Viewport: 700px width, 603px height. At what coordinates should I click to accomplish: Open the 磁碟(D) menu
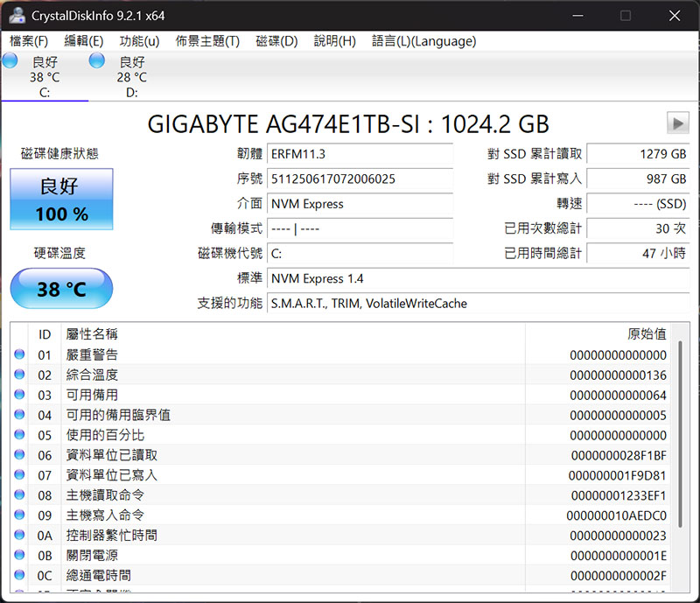click(276, 41)
